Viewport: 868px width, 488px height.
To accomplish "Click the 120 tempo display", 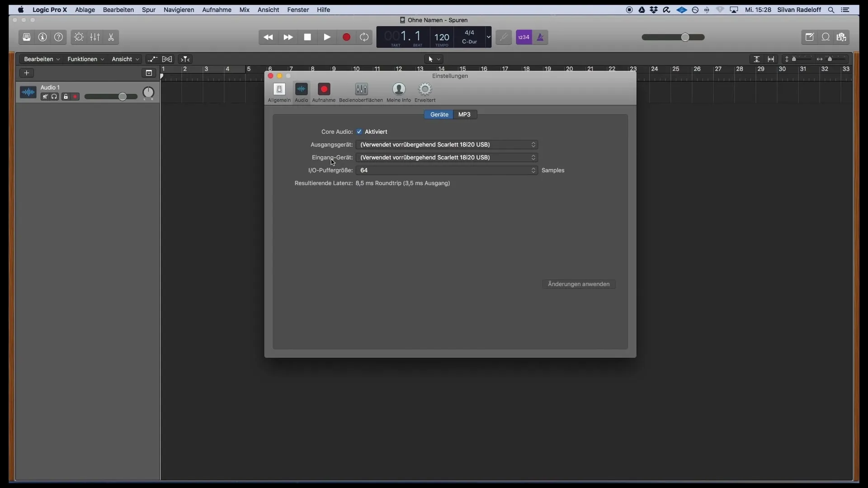I will click(x=442, y=38).
